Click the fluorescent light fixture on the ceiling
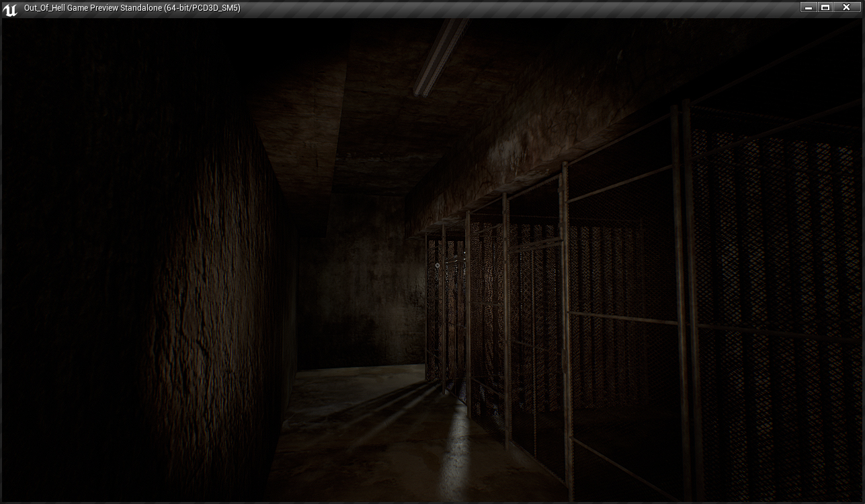The image size is (865, 504). pos(439,57)
